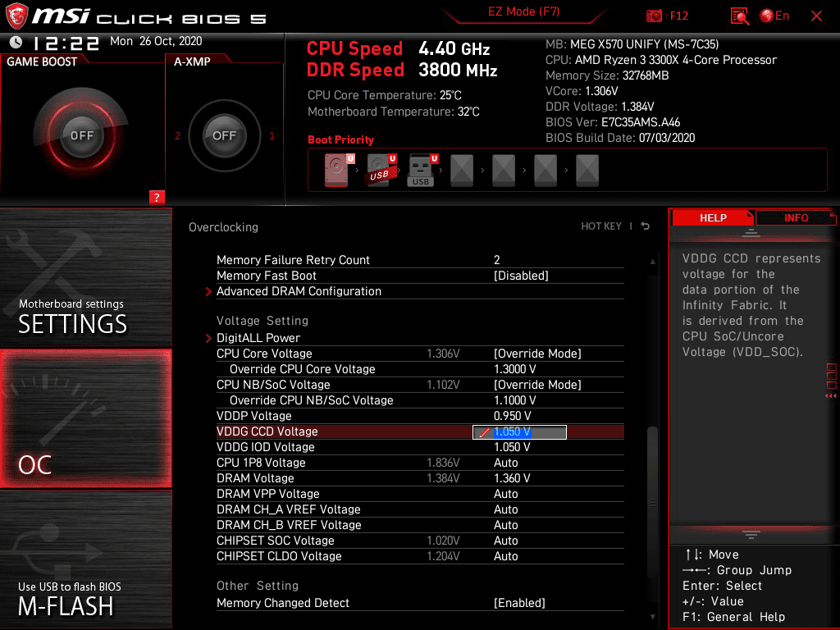Click settings list scrollbar thumb
The width and height of the screenshot is (840, 630).
click(x=652, y=503)
